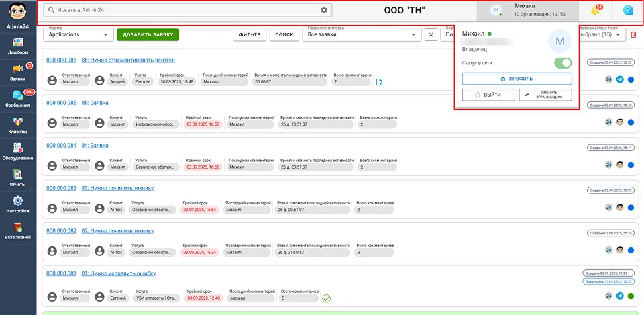Expand the Михаил user menu in header
The image size is (644, 315).
pos(527,11)
